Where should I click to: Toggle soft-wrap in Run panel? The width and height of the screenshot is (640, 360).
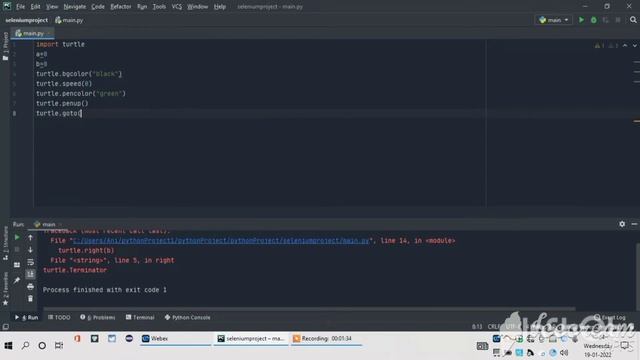click(30, 262)
